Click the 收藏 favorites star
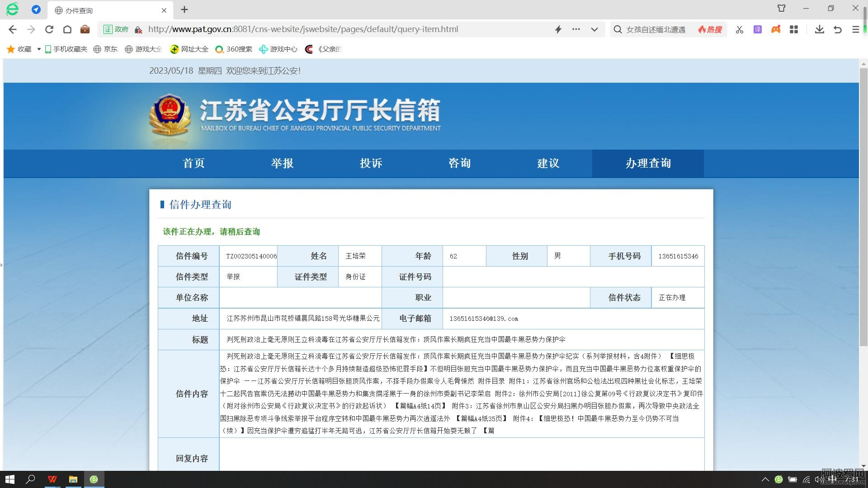868x488 pixels. click(10, 49)
